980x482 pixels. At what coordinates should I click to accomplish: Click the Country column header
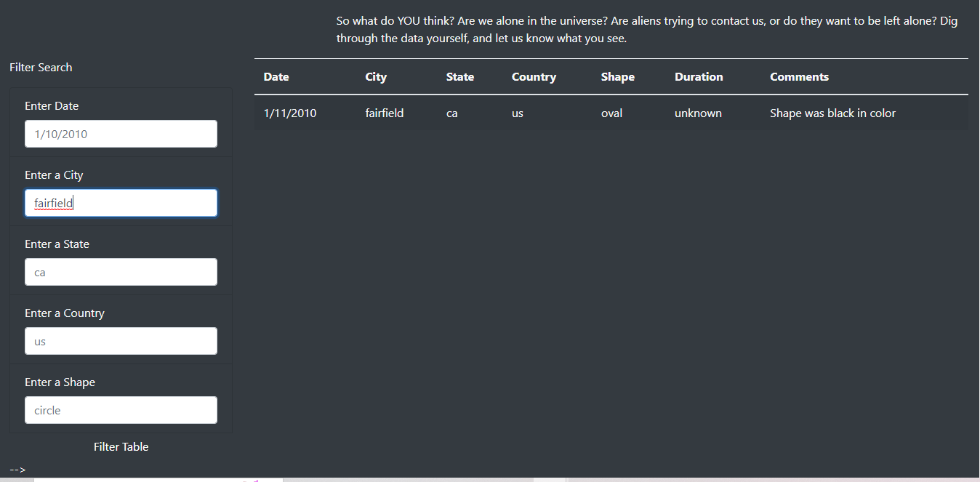(534, 77)
